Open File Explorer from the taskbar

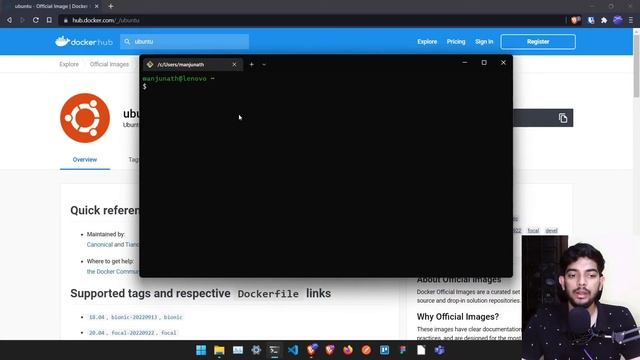(219, 350)
